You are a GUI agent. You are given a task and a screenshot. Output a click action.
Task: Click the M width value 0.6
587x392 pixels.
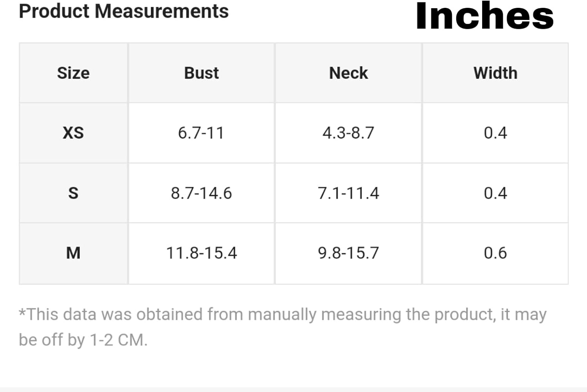click(x=495, y=253)
